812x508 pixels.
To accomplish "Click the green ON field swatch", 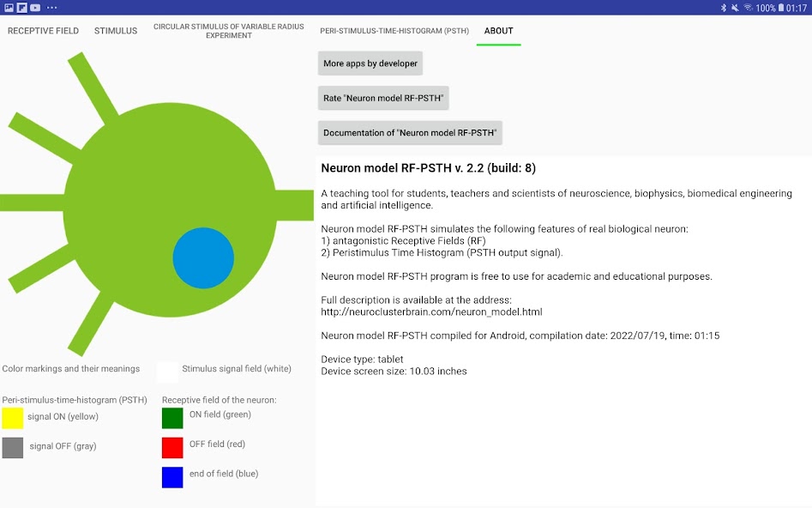I will pos(172,418).
